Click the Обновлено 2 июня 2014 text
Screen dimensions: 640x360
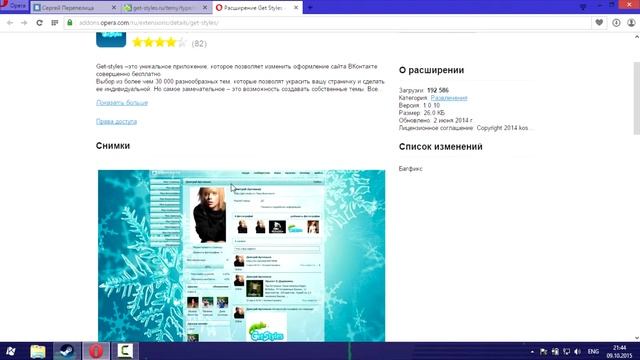pyautogui.click(x=436, y=120)
